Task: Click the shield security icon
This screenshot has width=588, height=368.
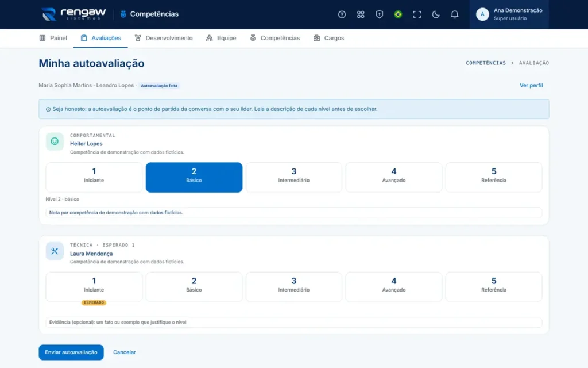Action: click(x=379, y=14)
